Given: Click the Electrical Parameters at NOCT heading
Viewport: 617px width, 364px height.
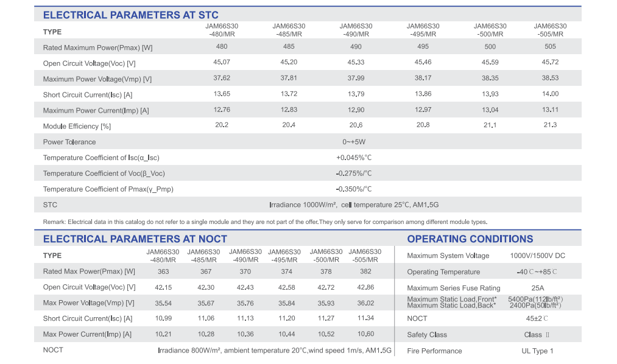Looking at the screenshot, I should click(x=135, y=239).
